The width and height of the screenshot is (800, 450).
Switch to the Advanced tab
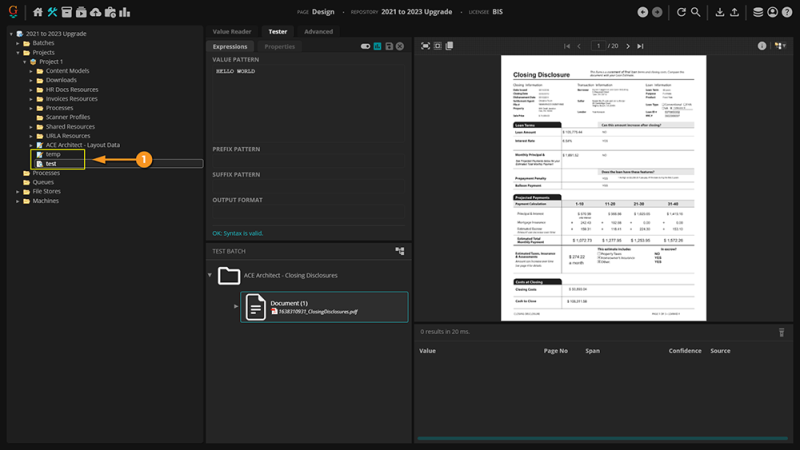point(318,32)
